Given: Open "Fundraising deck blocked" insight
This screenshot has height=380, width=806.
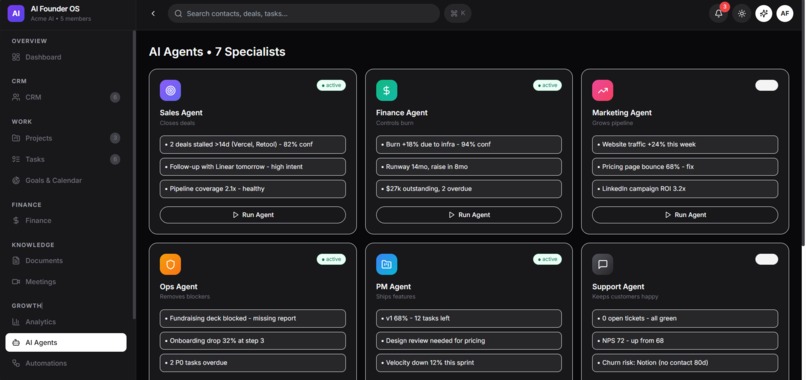Looking at the screenshot, I should coord(253,318).
